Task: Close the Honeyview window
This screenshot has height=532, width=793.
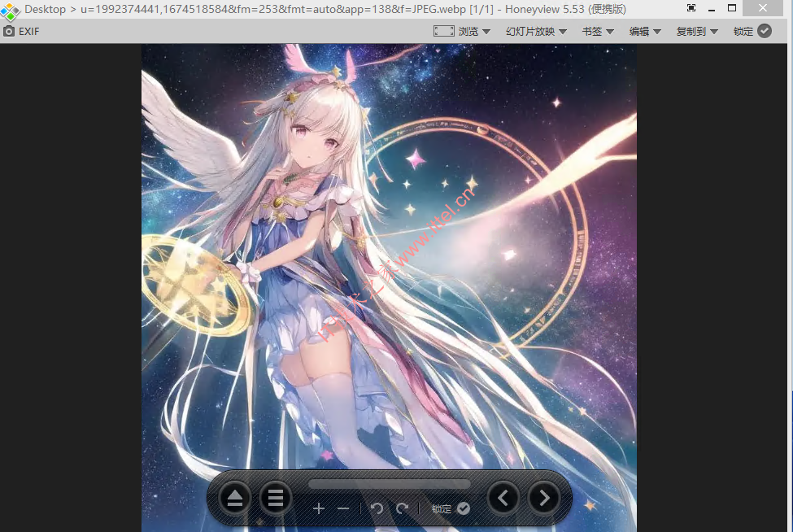Action: tap(763, 7)
